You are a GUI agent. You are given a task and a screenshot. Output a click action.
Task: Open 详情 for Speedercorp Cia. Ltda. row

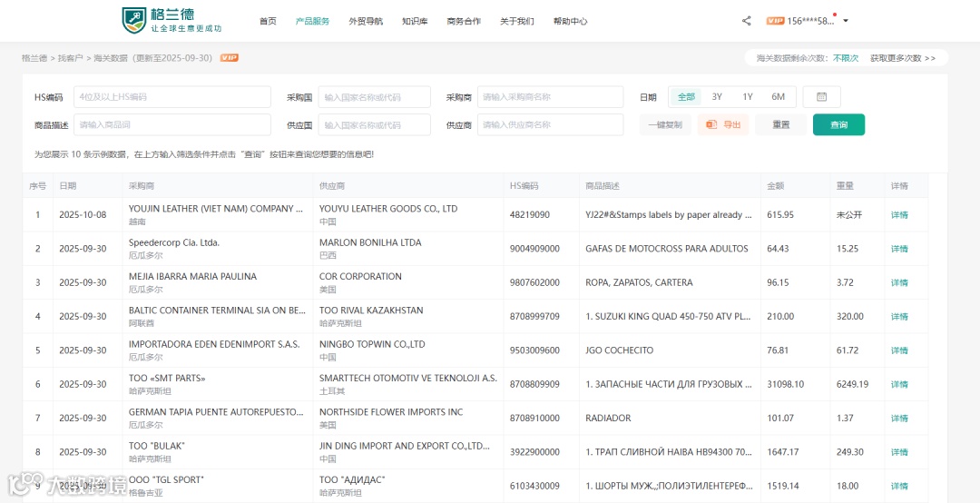point(899,249)
